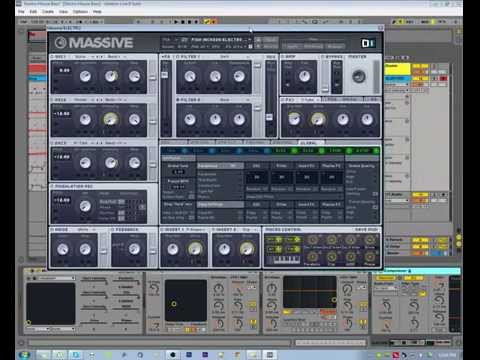Toggle OSC1 power button
Image resolution: width=480 pixels, height=360 pixels.
(52, 57)
